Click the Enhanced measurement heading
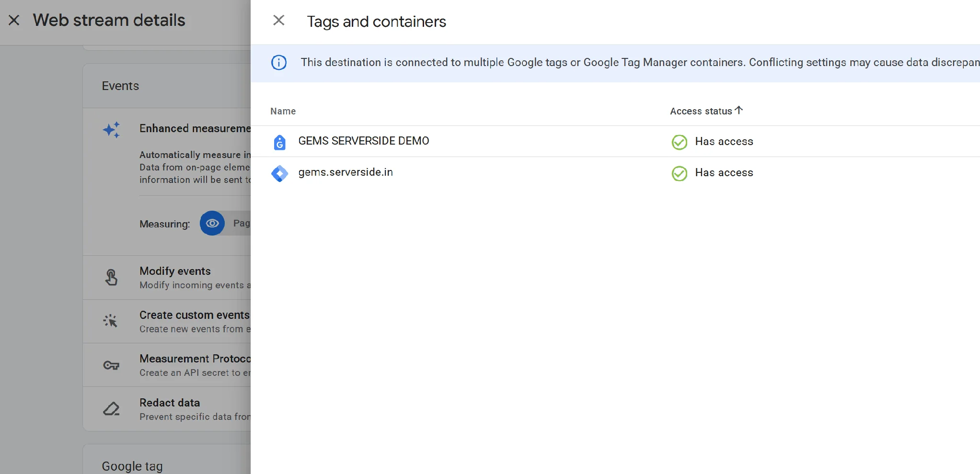 tap(195, 128)
